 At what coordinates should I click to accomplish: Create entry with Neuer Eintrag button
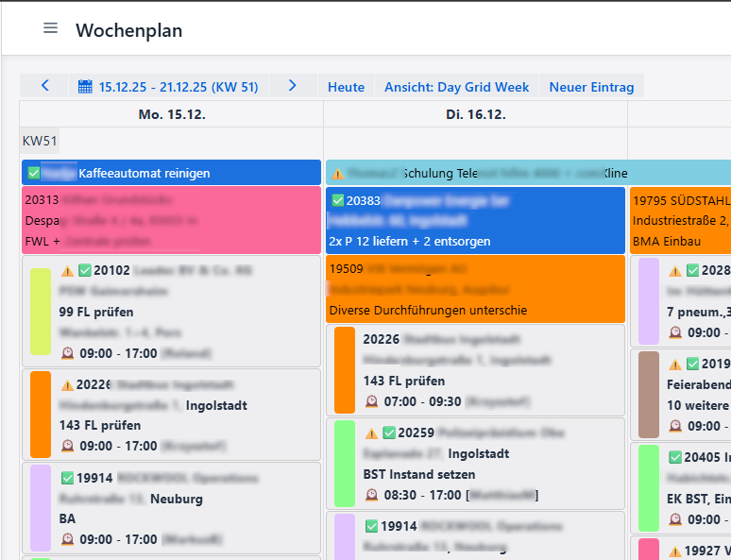coord(591,87)
